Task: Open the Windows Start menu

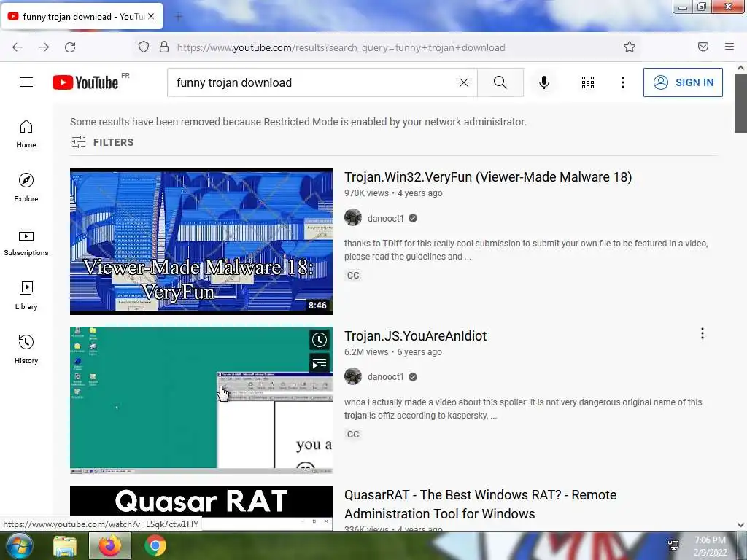Action: coord(18,545)
